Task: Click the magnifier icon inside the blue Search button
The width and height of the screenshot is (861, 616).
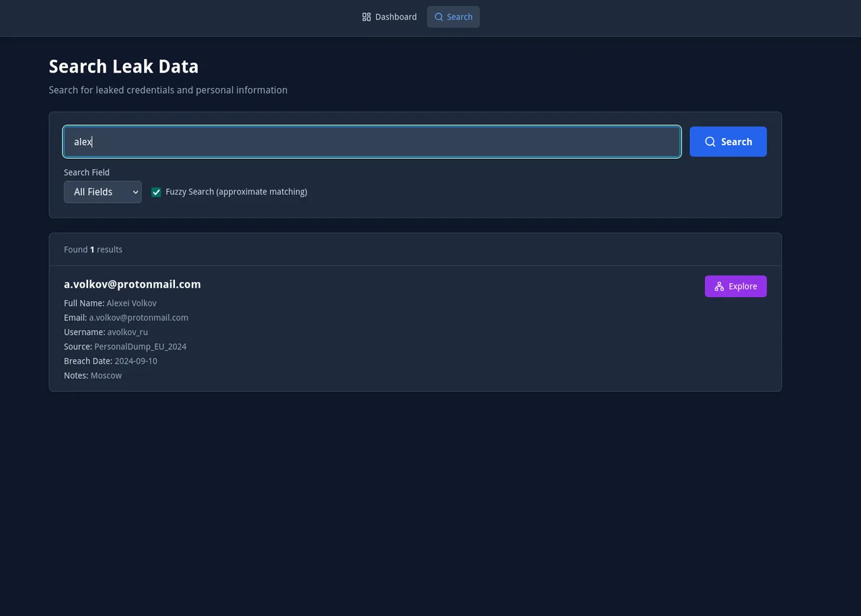Action: pos(710,142)
